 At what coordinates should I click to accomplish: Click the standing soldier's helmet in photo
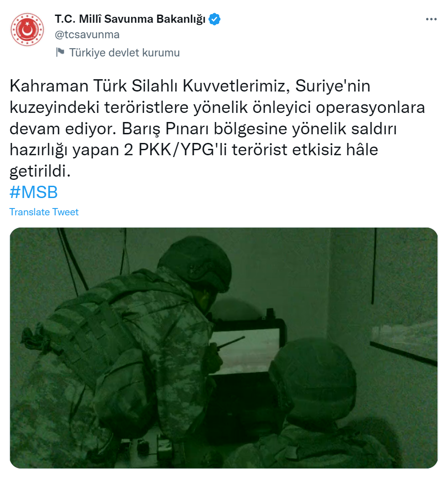click(x=195, y=263)
